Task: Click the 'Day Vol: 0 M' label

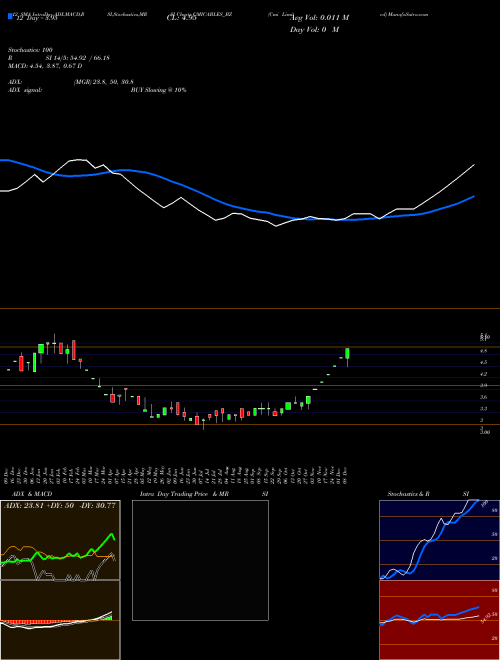Action: pyautogui.click(x=314, y=30)
